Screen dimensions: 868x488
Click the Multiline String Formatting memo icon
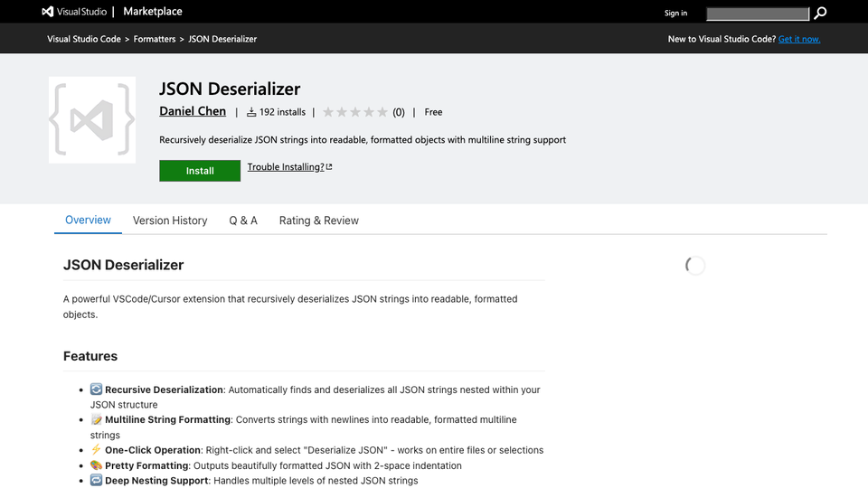click(97, 419)
